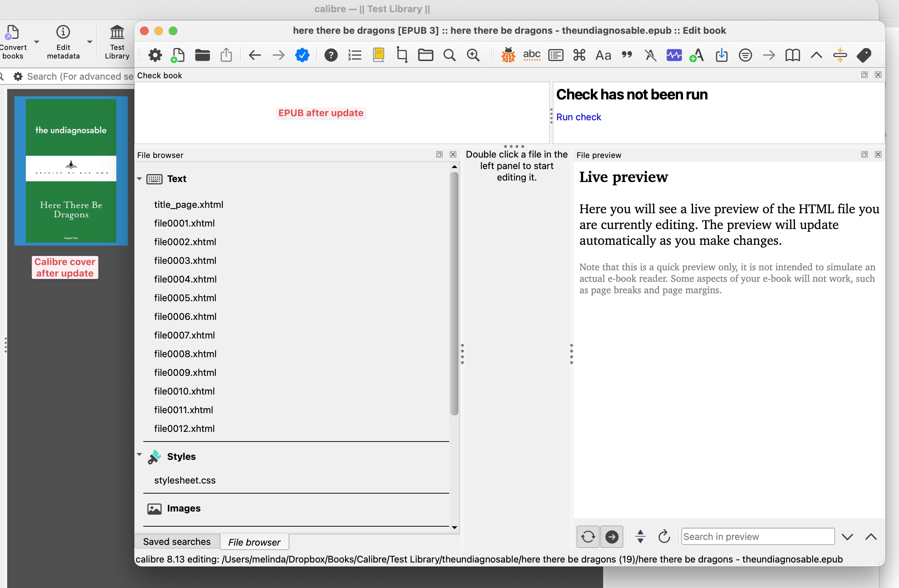This screenshot has width=899, height=588.
Task: Open the Edit metadata dropdown arrow
Action: coord(89,42)
